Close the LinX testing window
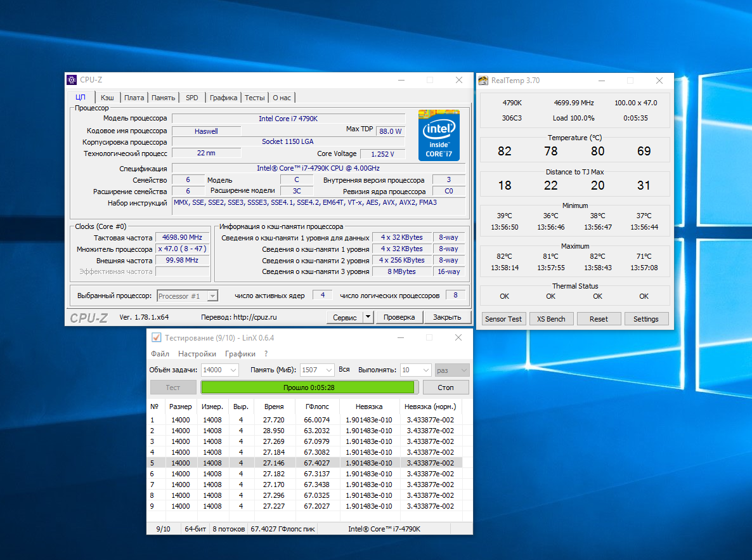 tap(458, 337)
